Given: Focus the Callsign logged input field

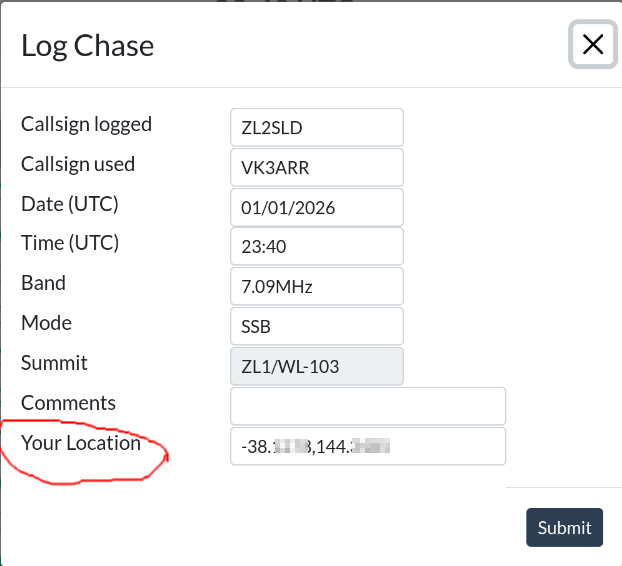Looking at the screenshot, I should pos(316,127).
